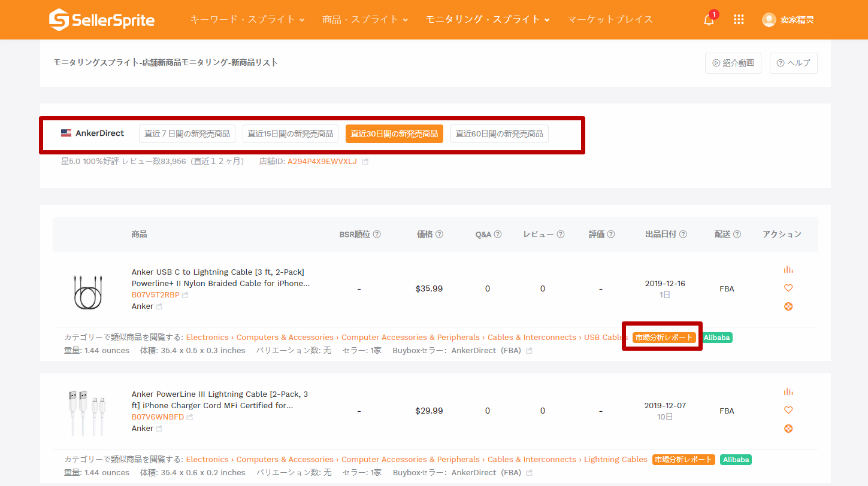Open bar chart icon for B07V6WNBFD row

[x=788, y=391]
